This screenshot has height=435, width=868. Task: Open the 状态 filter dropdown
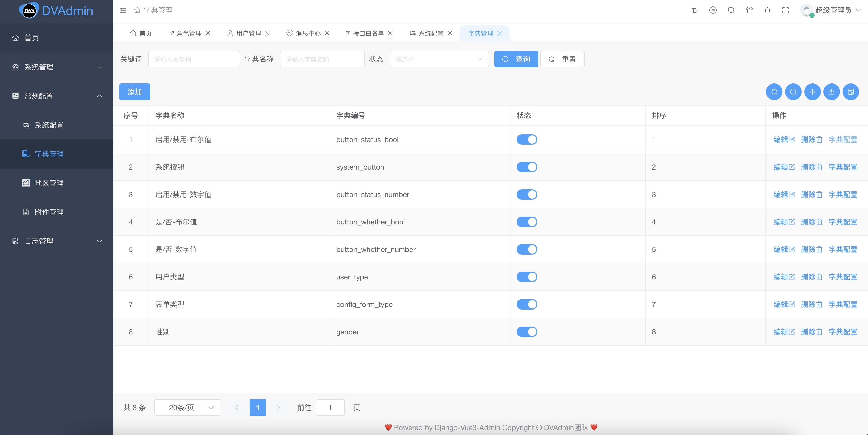click(439, 59)
